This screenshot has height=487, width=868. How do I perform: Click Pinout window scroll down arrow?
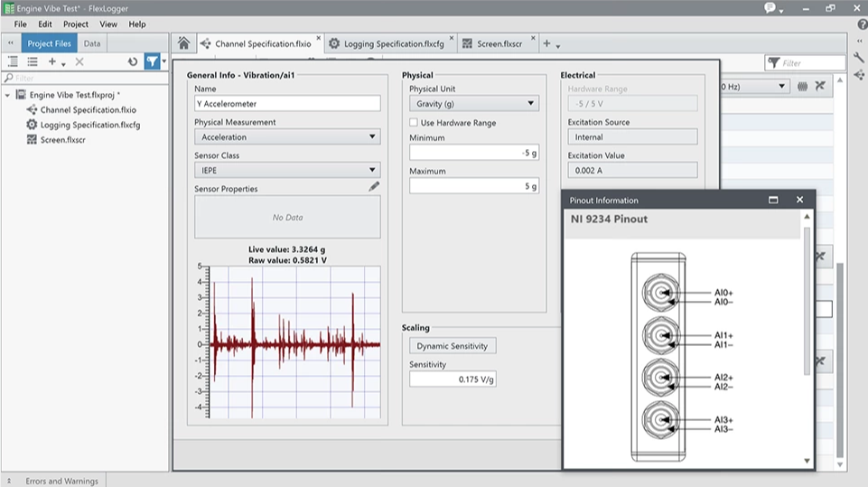click(807, 461)
